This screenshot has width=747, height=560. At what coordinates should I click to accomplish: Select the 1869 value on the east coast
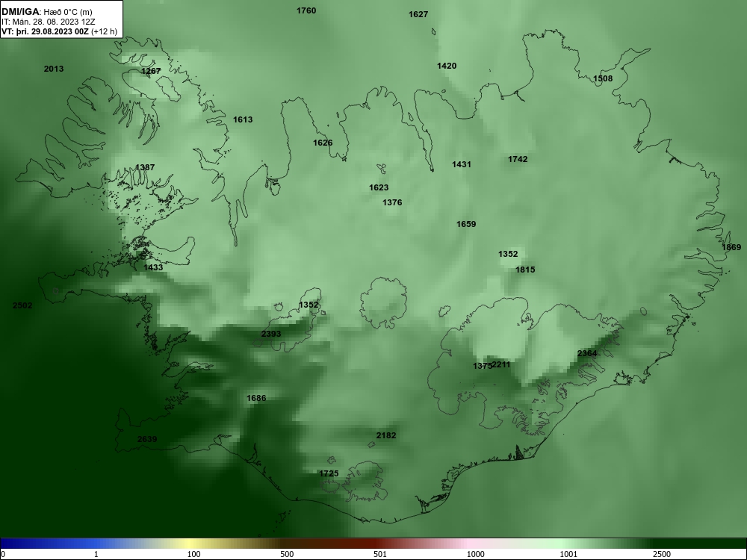point(732,247)
